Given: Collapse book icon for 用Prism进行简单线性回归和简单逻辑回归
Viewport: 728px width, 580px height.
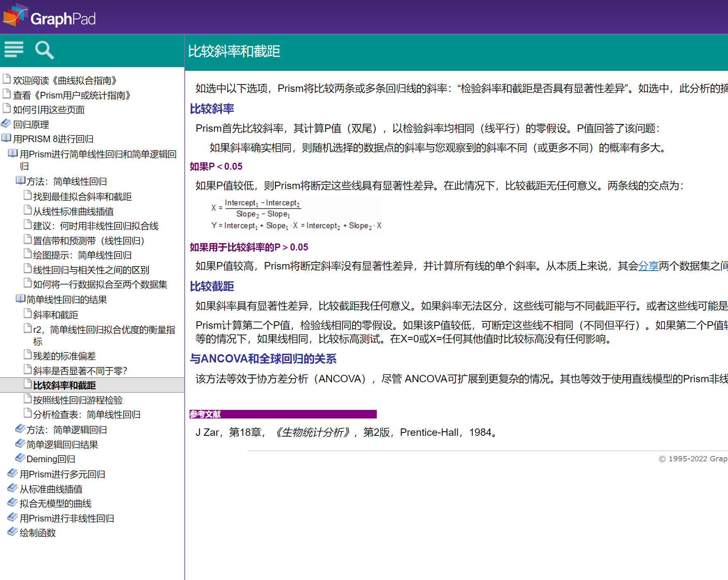Looking at the screenshot, I should (13, 153).
